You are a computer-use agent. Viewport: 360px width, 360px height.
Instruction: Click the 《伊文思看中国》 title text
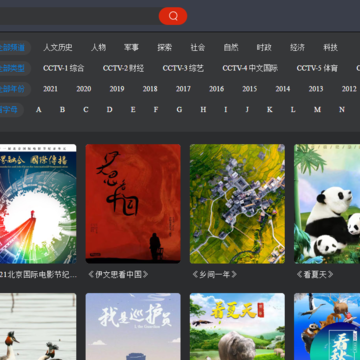tap(118, 275)
